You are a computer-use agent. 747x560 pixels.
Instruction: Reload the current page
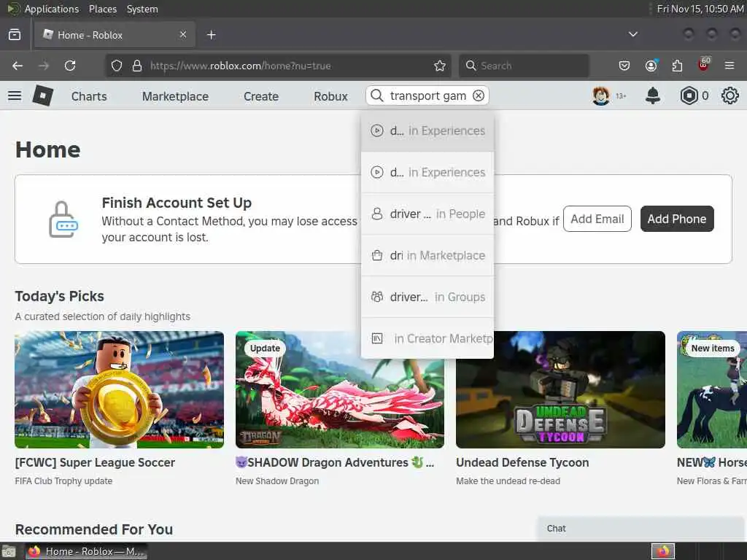tap(70, 66)
